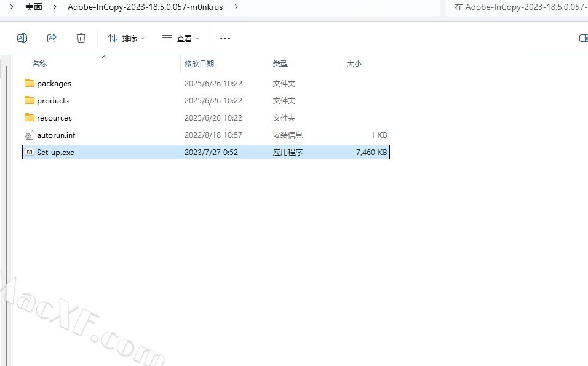
Task: Select the products folder icon
Action: pyautogui.click(x=30, y=100)
